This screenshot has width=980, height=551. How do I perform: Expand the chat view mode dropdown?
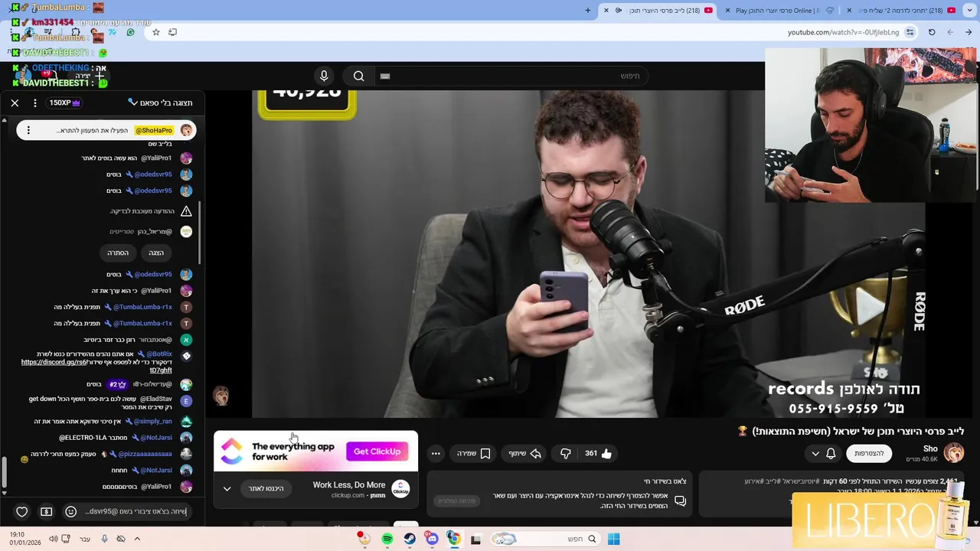point(160,103)
